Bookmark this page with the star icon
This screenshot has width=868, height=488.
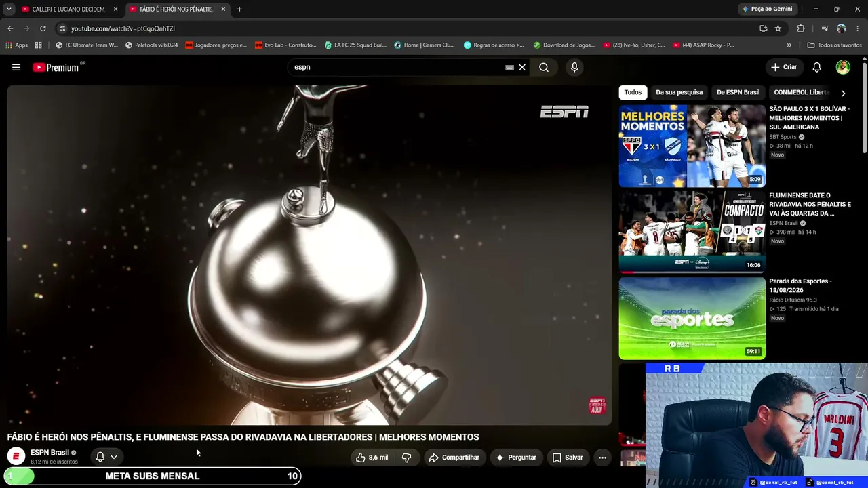(x=778, y=28)
